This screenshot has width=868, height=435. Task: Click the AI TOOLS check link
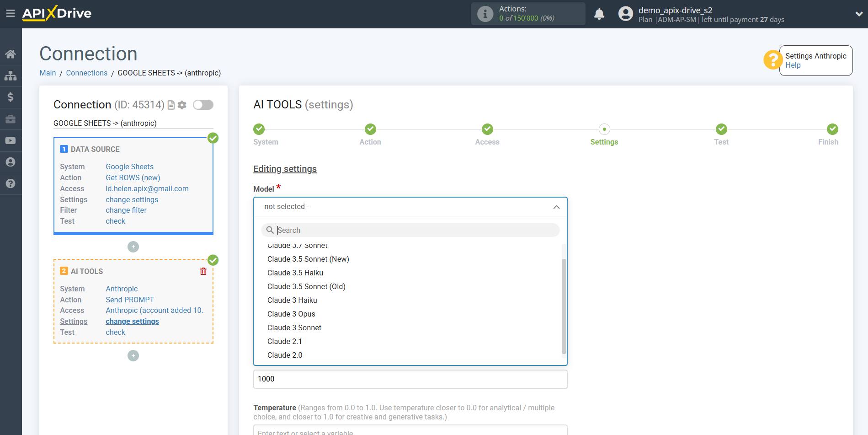115,332
